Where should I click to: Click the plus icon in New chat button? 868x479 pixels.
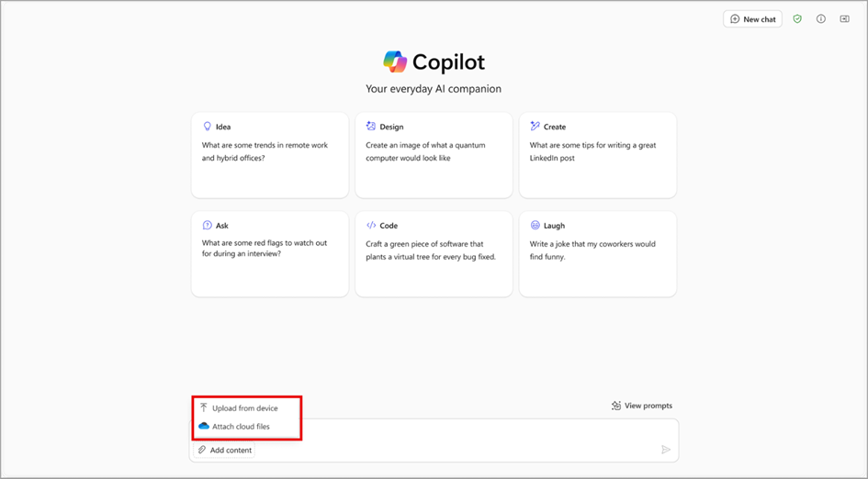(735, 18)
